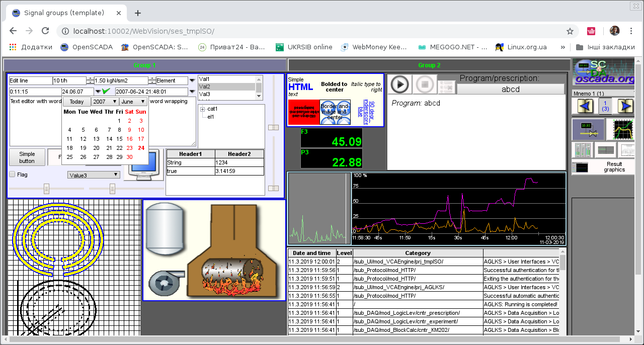Click the Today button in calendar
Image resolution: width=644 pixels, height=345 pixels.
tap(76, 102)
